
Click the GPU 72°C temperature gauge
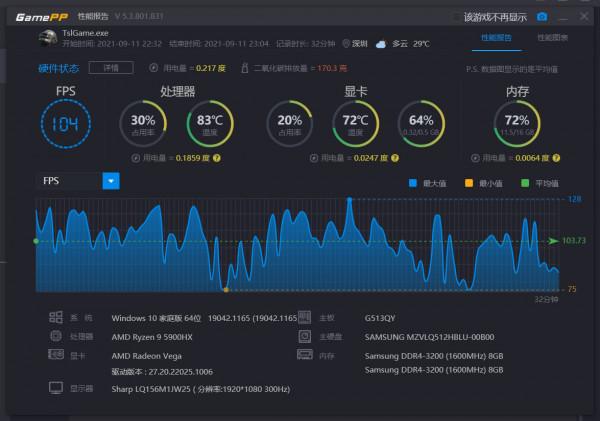pos(355,124)
